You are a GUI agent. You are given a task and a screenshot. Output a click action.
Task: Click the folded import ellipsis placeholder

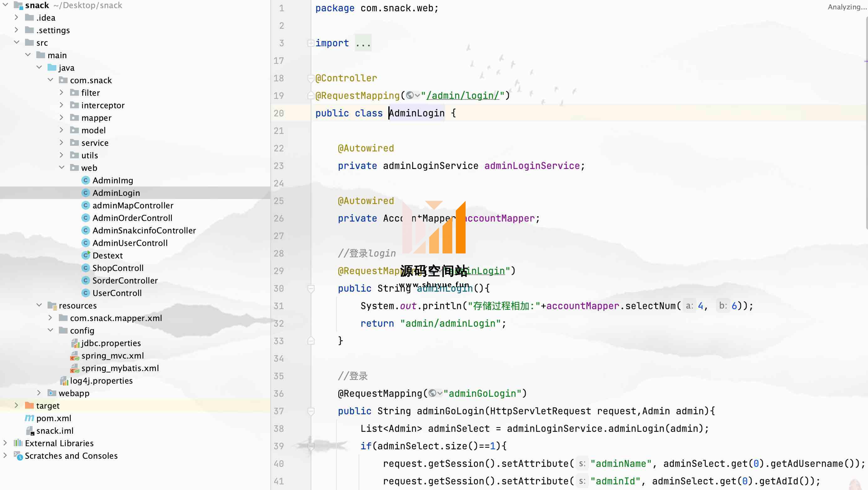pyautogui.click(x=363, y=43)
